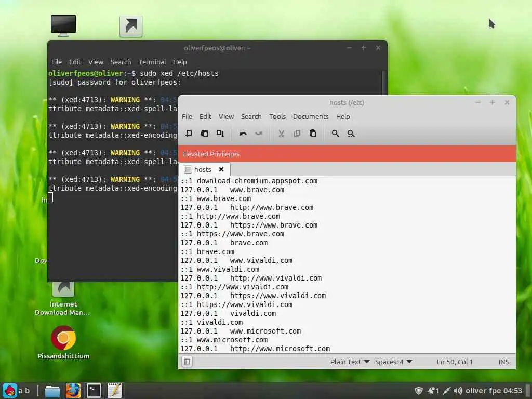Click the Copy icon in xed toolbar
The width and height of the screenshot is (532, 399).
click(x=297, y=134)
